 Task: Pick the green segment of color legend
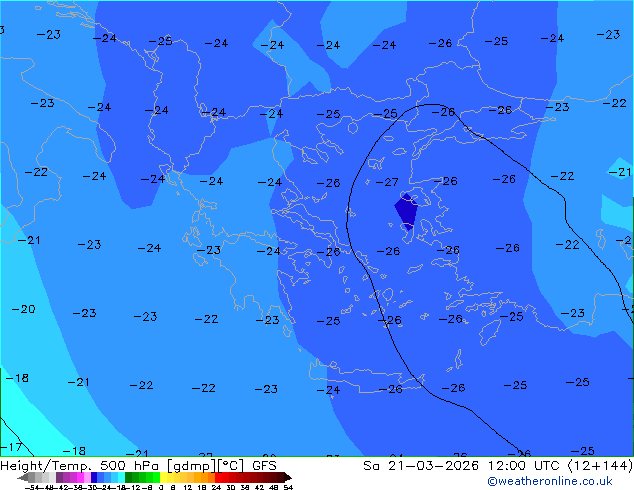pyautogui.click(x=142, y=478)
